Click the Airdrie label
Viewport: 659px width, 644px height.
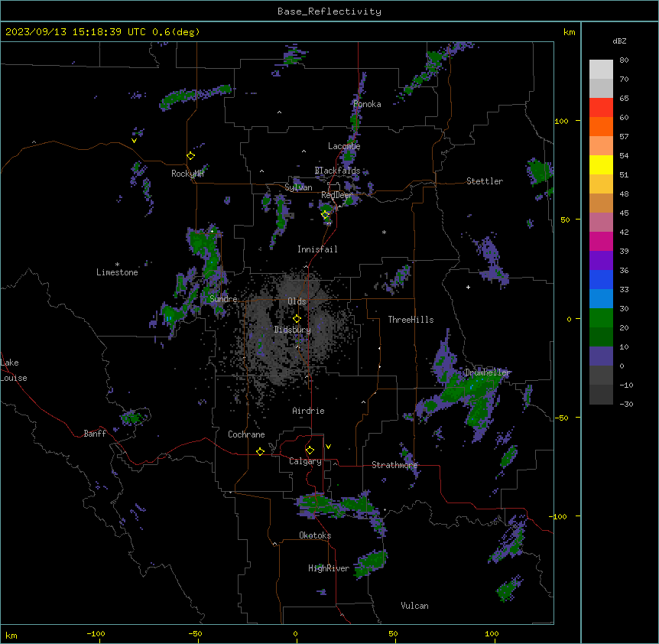pyautogui.click(x=309, y=411)
